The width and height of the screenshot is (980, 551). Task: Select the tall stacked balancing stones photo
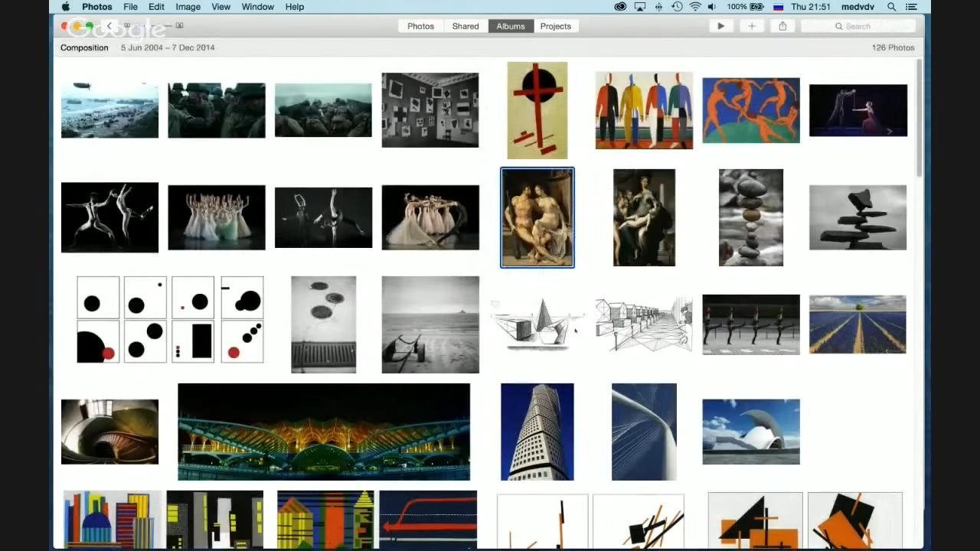tap(751, 217)
